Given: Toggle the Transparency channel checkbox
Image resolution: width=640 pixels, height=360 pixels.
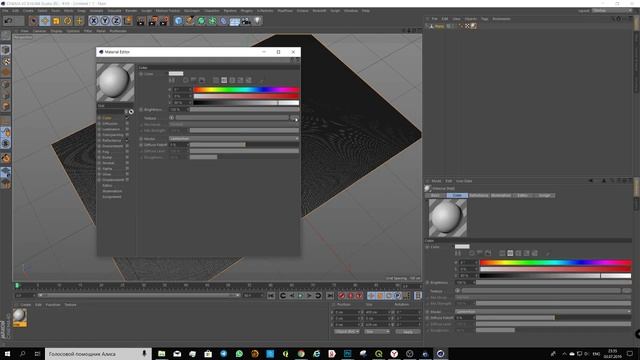Looking at the screenshot, I should 127,135.
